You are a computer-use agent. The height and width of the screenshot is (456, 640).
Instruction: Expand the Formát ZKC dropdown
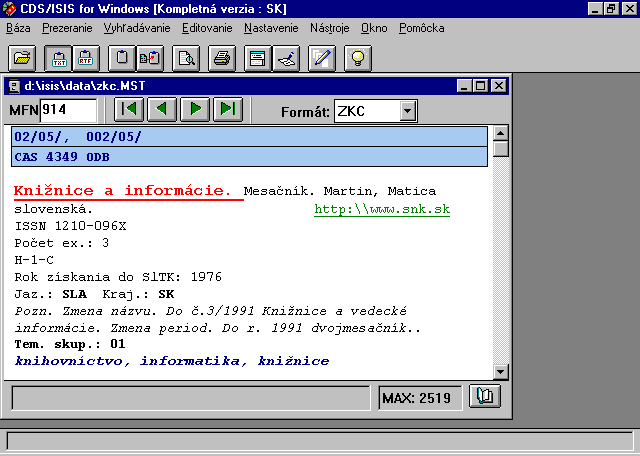(x=407, y=111)
